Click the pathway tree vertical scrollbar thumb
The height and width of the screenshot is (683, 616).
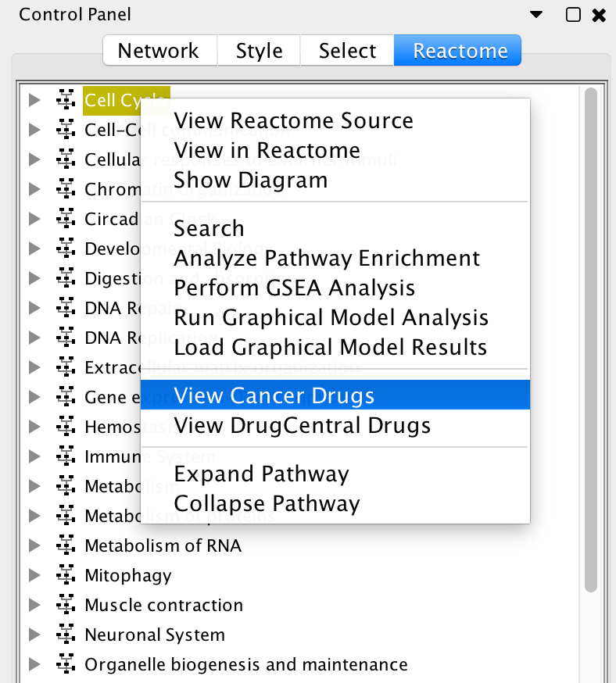pyautogui.click(x=591, y=340)
